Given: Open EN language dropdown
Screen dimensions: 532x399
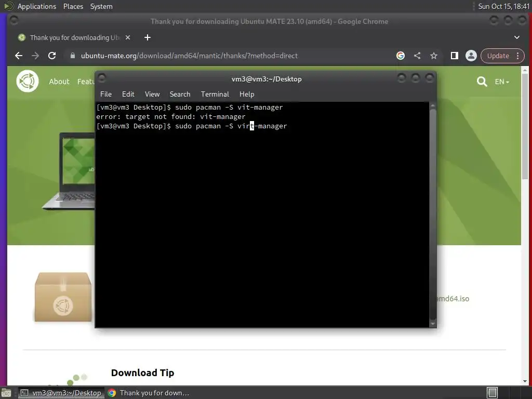Looking at the screenshot, I should tap(502, 82).
